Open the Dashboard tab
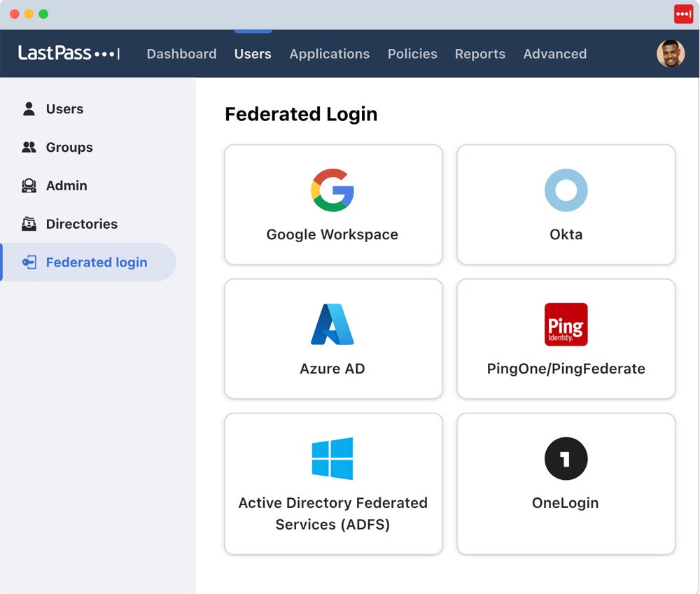Screen dimensions: 700x594 (x=181, y=54)
